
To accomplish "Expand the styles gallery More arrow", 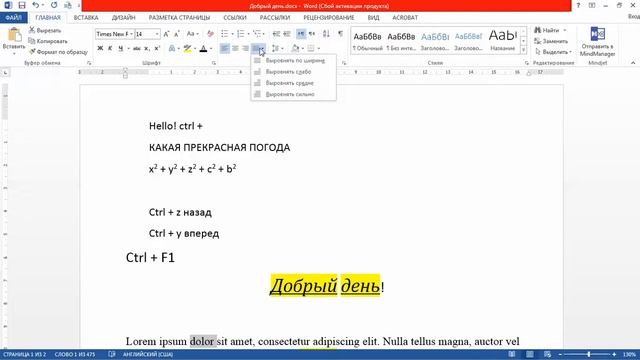I will [524, 50].
